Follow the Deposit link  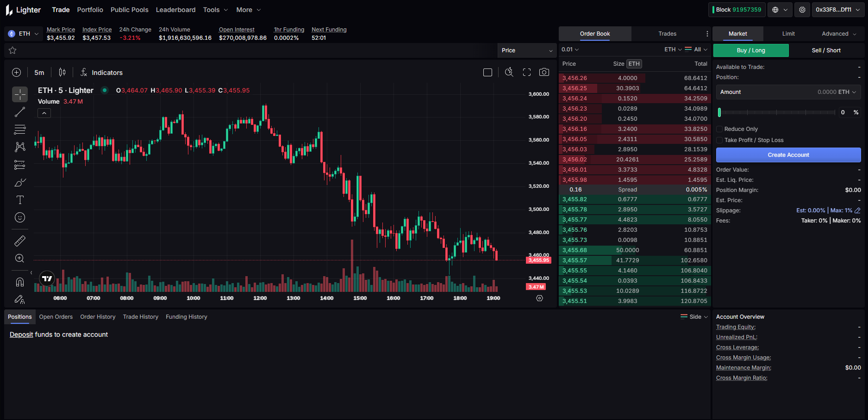pyautogui.click(x=21, y=334)
